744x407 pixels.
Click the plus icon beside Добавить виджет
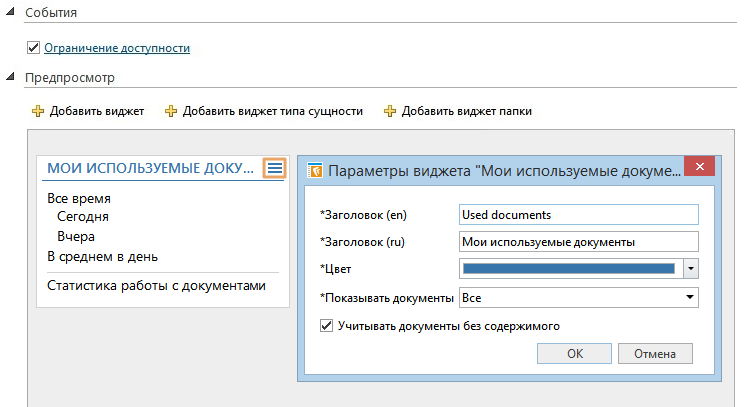click(39, 111)
